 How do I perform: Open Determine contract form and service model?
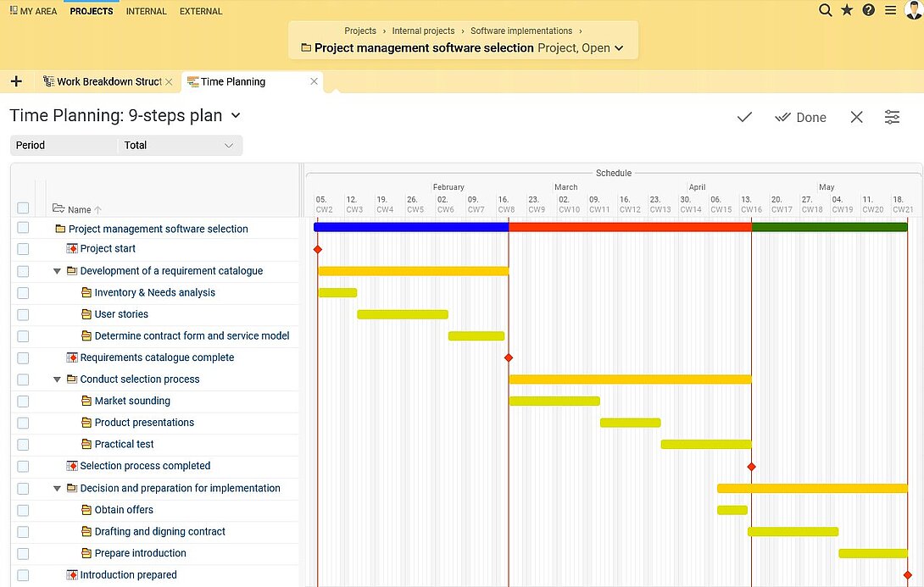coord(192,335)
